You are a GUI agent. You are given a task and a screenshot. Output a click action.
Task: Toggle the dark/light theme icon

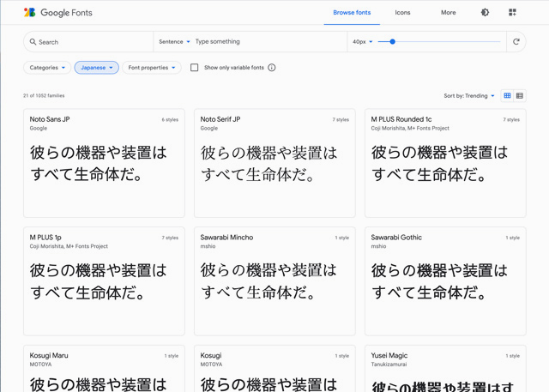(x=485, y=13)
